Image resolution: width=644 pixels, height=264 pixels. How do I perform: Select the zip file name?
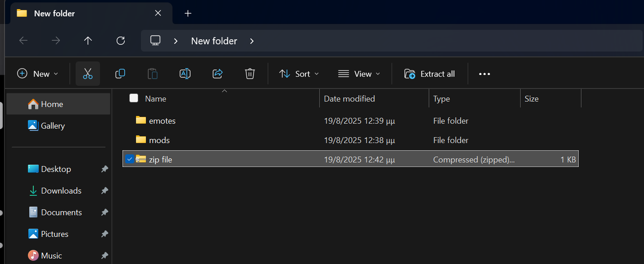[x=160, y=159]
